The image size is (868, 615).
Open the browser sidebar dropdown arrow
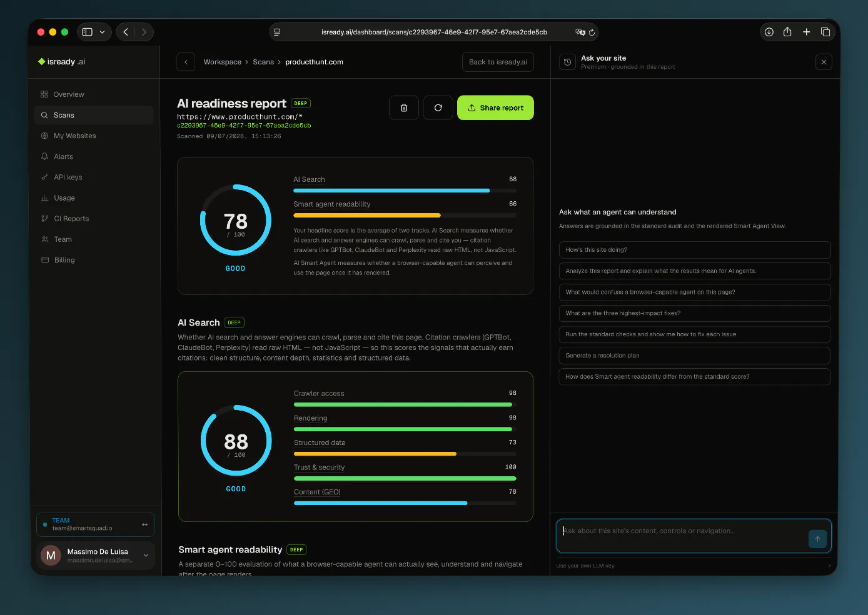[103, 32]
